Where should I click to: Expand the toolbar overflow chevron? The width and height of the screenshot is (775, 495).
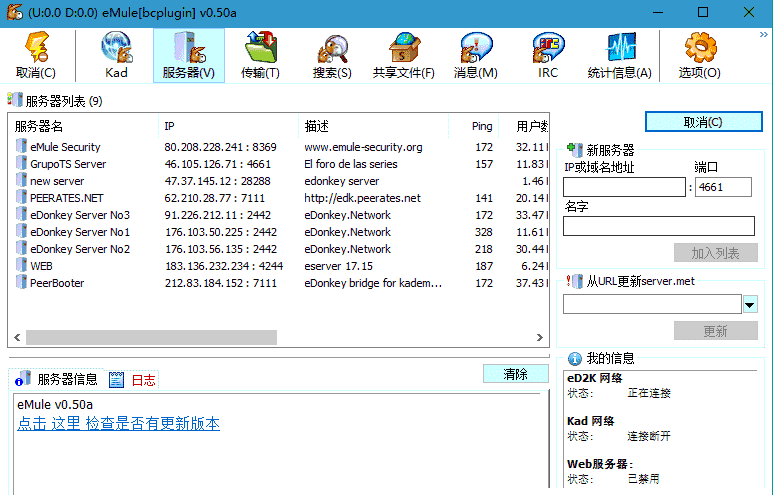pyautogui.click(x=764, y=35)
